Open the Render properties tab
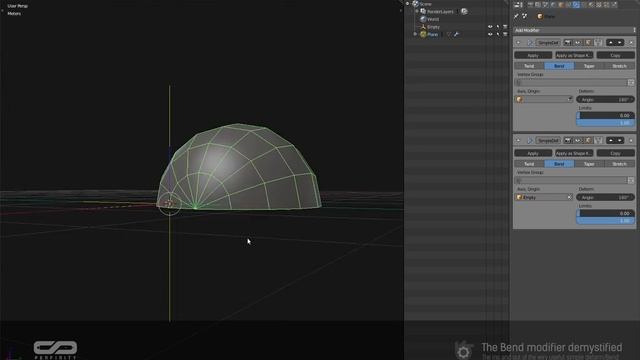The width and height of the screenshot is (640, 360). pos(530,4)
